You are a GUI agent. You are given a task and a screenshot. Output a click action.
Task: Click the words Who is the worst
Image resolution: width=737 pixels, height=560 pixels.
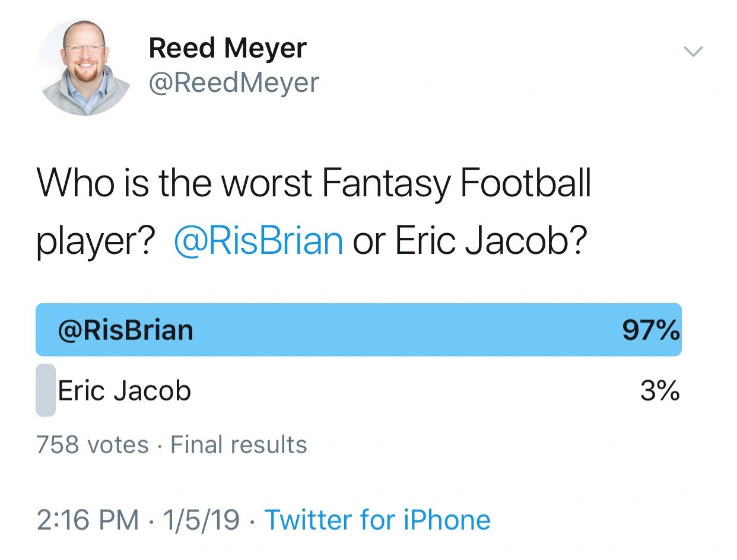pos(174,183)
